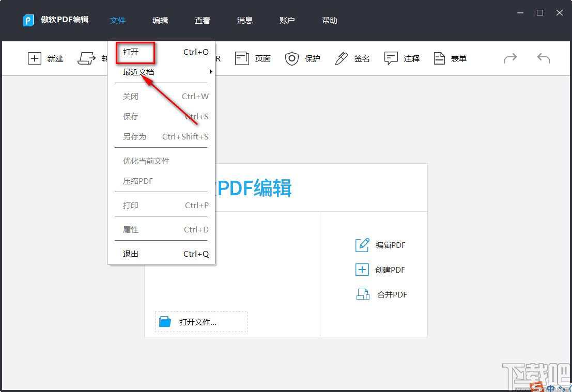
Task: Click the 编辑PDF pencil icon
Action: tap(362, 245)
